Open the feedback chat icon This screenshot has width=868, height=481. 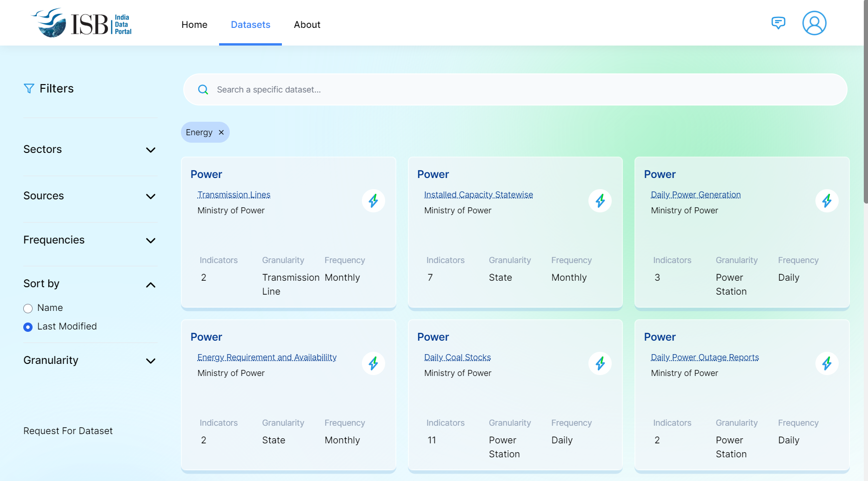click(x=778, y=23)
